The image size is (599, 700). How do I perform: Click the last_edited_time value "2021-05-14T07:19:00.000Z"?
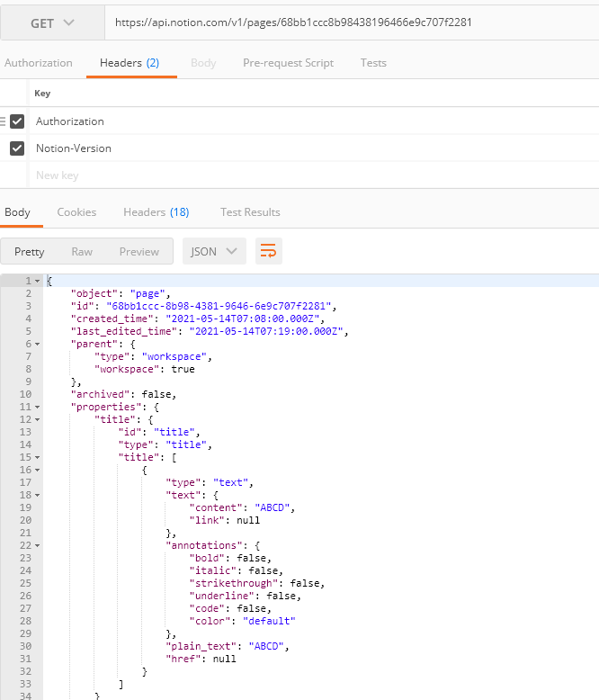tap(266, 331)
